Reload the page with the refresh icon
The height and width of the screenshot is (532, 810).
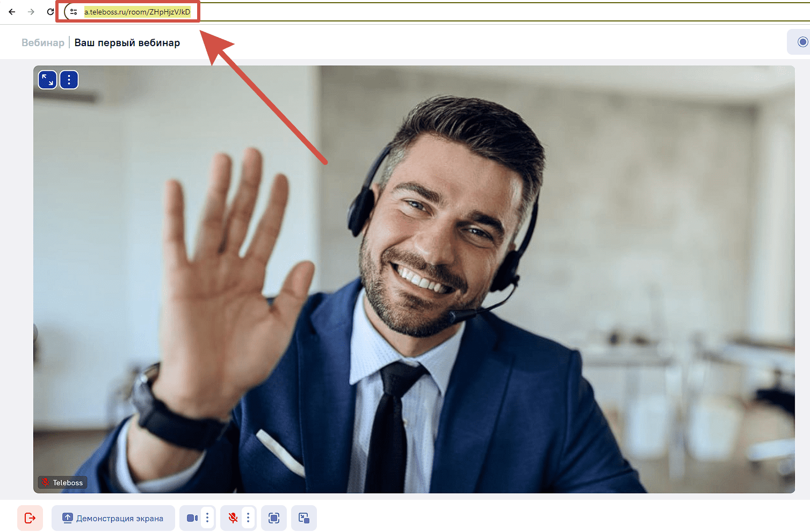pyautogui.click(x=50, y=12)
